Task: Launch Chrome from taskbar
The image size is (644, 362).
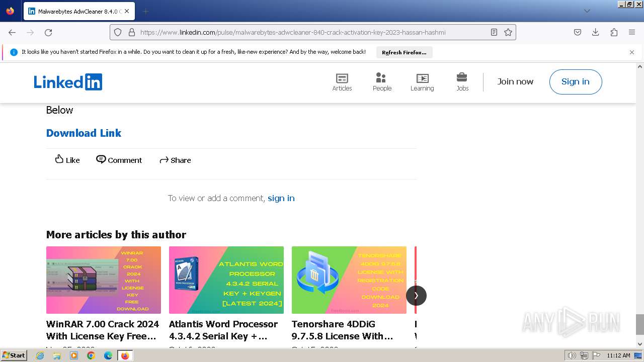Action: point(91,355)
